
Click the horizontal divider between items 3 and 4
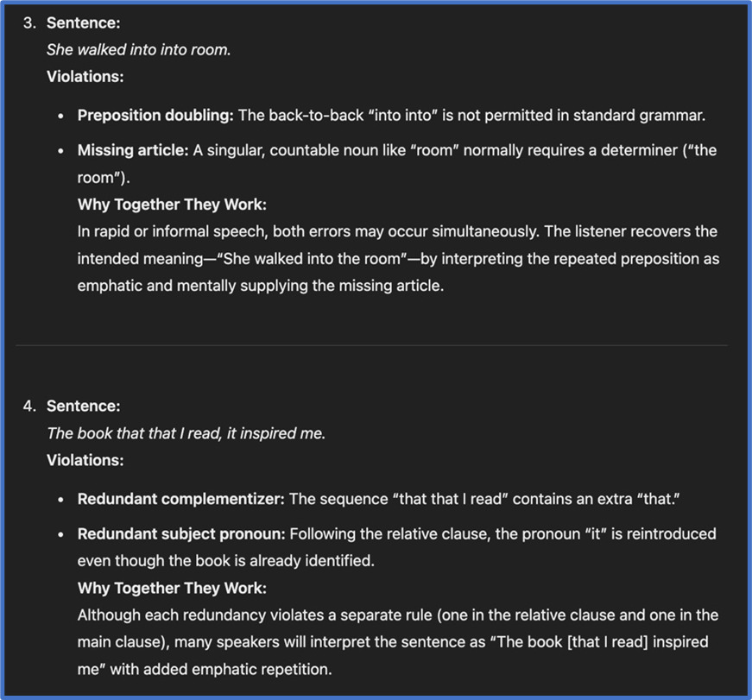point(372,344)
